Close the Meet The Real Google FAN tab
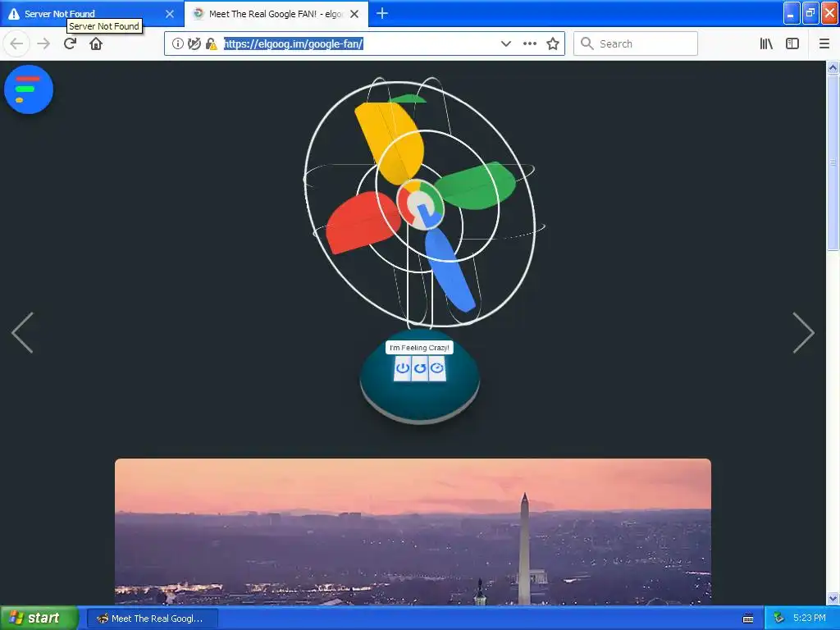This screenshot has width=840, height=630. [x=354, y=14]
